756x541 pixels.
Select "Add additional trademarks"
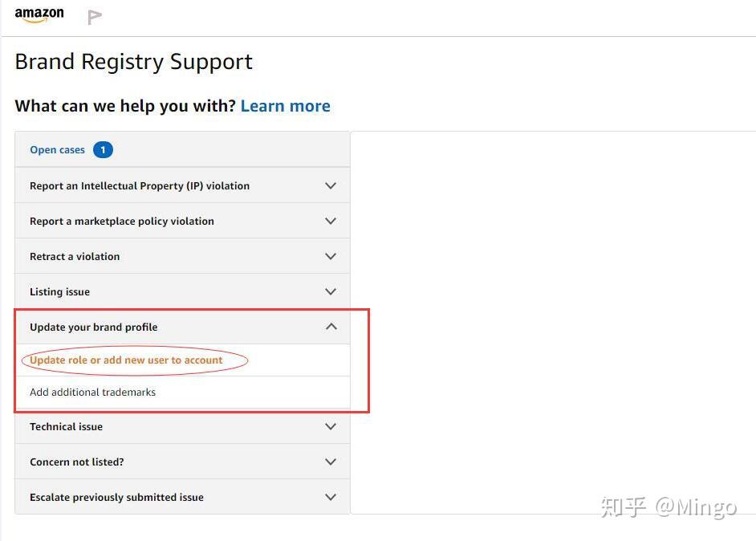click(92, 392)
